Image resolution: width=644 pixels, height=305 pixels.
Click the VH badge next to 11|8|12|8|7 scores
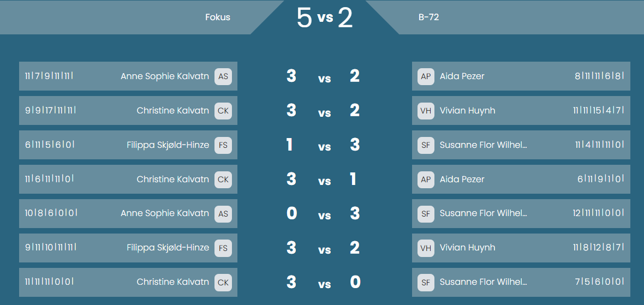(426, 248)
